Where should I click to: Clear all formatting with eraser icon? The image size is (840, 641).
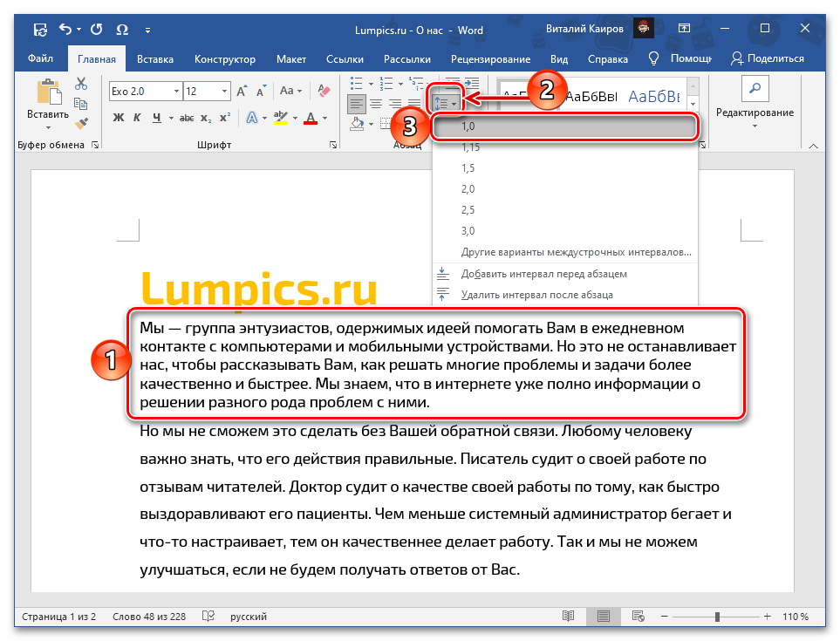point(324,90)
